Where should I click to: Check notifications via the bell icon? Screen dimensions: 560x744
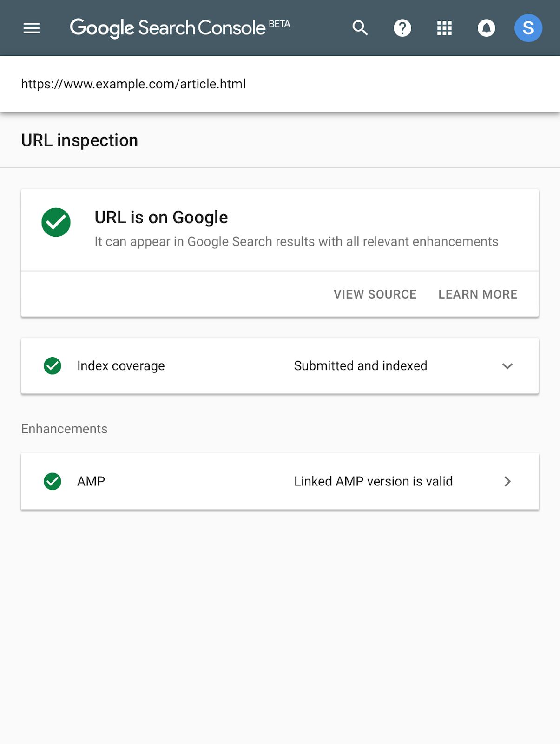click(486, 28)
